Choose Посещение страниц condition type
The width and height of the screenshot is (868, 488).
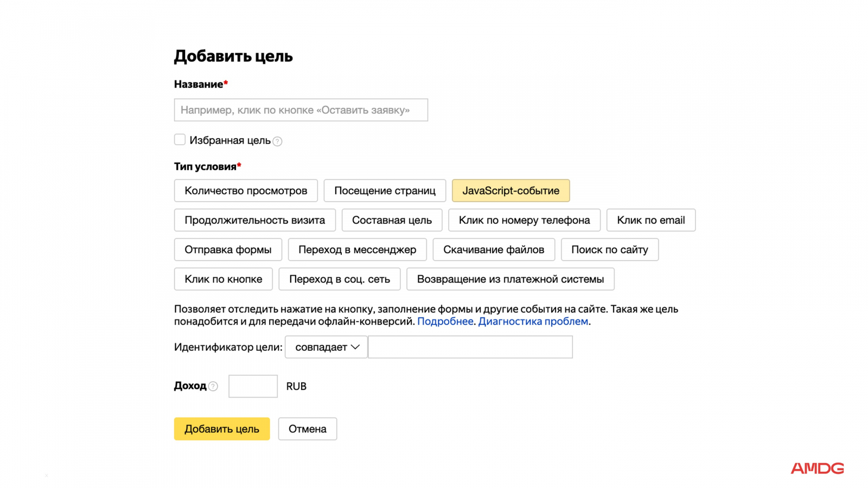pos(385,191)
